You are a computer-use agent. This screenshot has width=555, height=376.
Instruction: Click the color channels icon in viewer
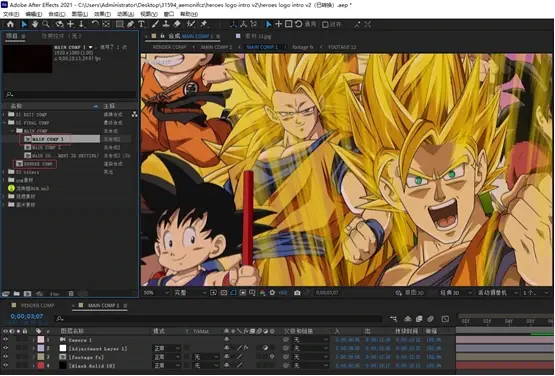262,293
